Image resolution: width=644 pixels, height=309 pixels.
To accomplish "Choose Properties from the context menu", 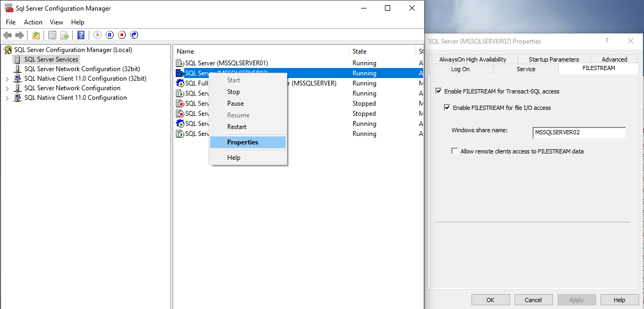I will tap(243, 142).
